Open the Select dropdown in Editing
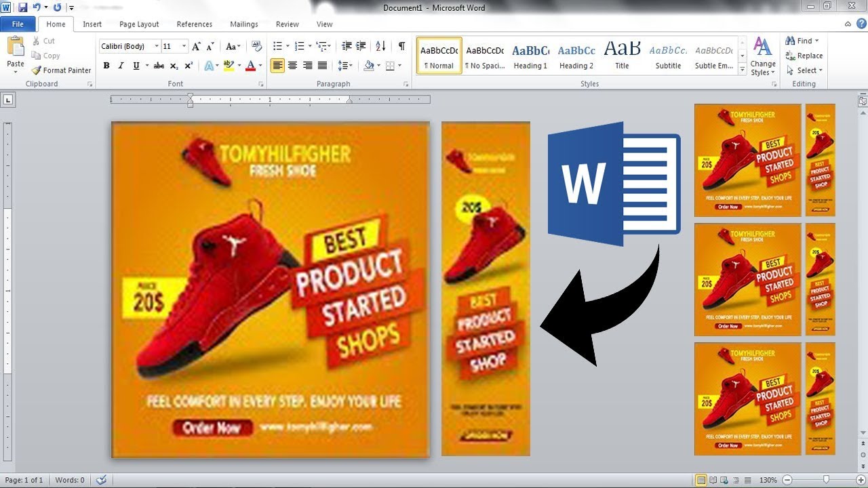Screen dimensions: 868x488 coord(804,70)
